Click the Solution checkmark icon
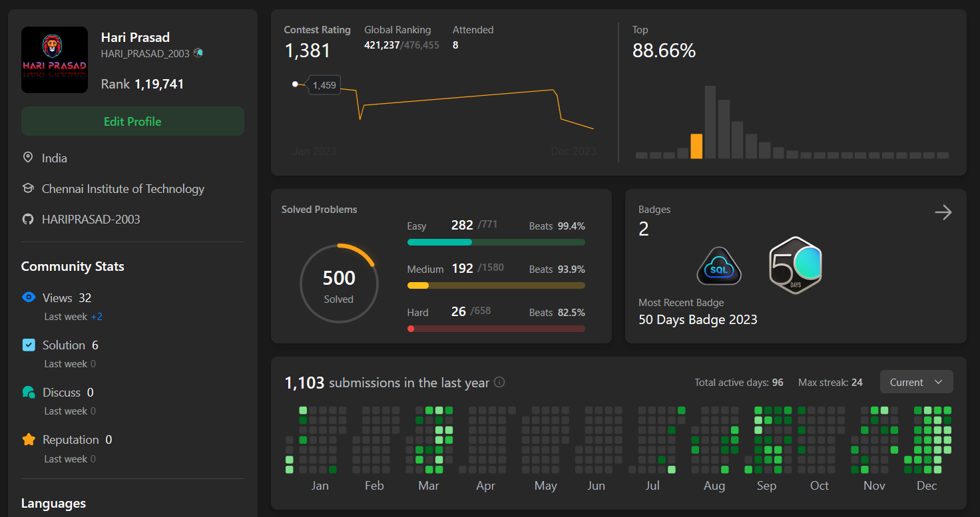The width and height of the screenshot is (980, 517). pos(29,345)
